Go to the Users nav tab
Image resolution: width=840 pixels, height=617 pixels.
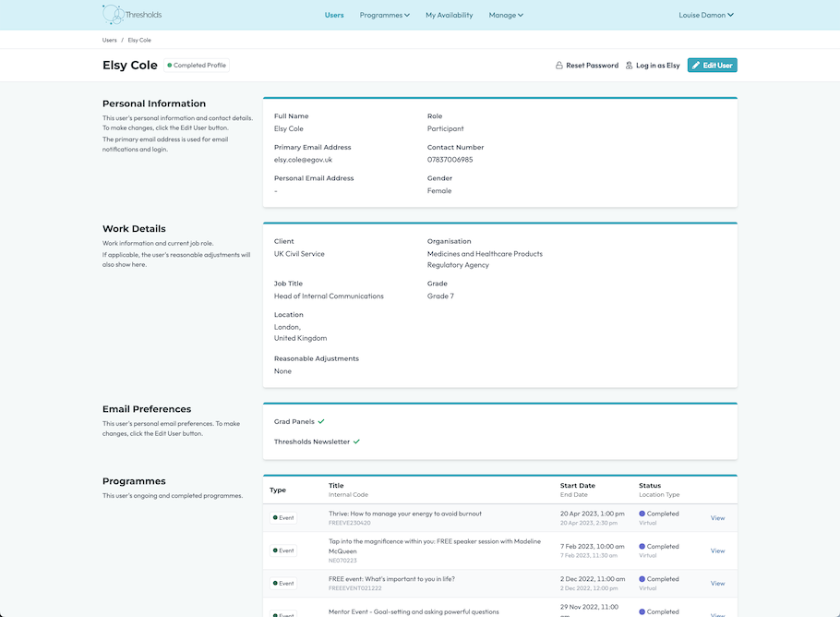[x=334, y=15]
